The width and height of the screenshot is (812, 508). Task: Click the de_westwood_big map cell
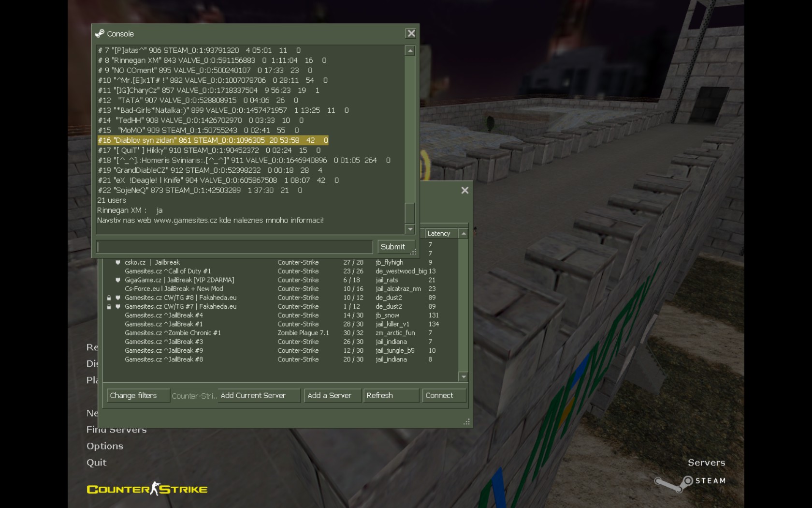click(401, 271)
